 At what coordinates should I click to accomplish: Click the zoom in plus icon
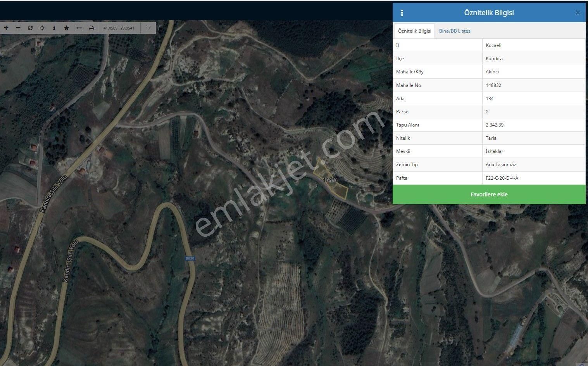(6, 28)
